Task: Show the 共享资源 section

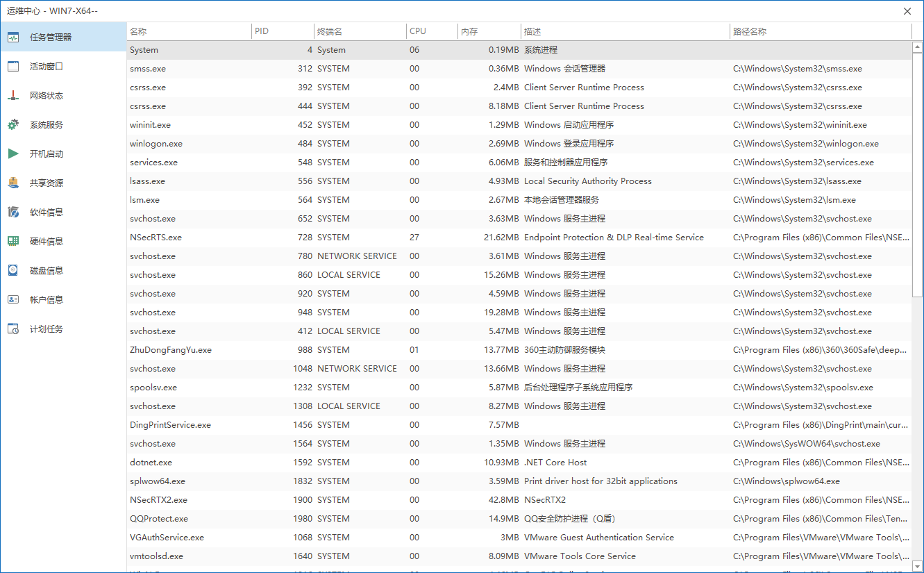Action: click(63, 183)
